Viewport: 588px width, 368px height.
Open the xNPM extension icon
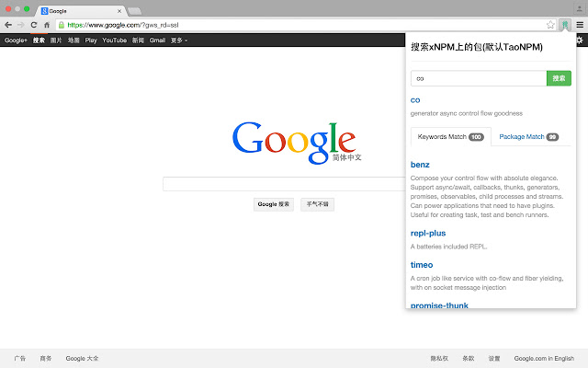565,25
